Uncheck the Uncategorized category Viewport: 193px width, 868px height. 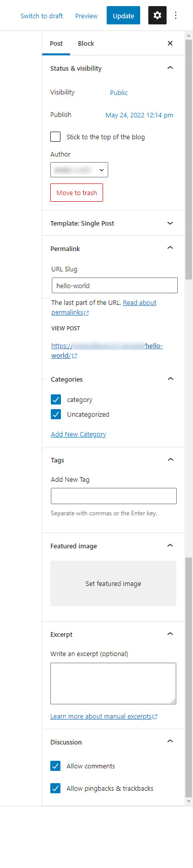(x=56, y=414)
